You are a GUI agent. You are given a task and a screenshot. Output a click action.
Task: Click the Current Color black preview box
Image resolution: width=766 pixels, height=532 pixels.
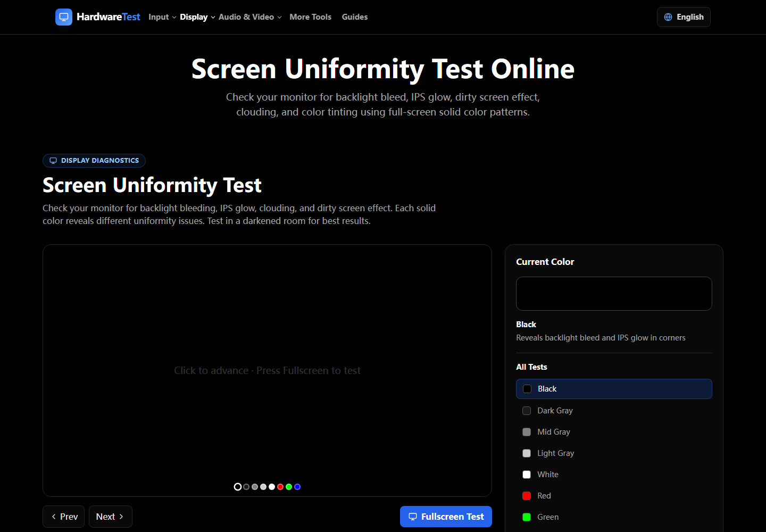[614, 294]
